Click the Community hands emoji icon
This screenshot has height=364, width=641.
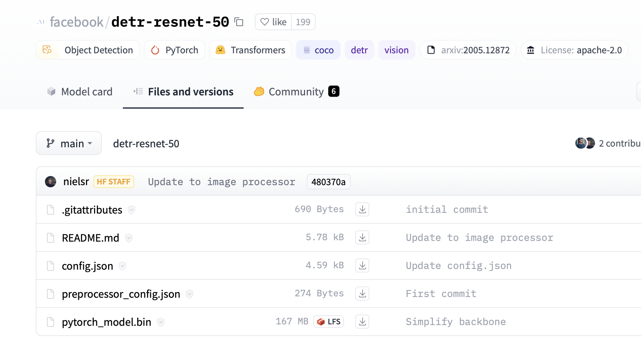tap(259, 92)
